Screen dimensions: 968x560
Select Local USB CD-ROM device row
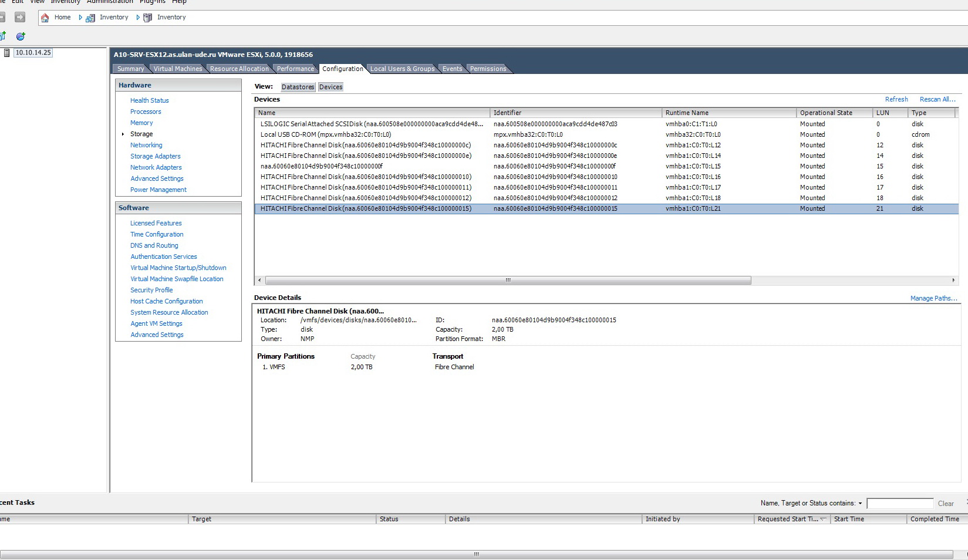coord(606,134)
